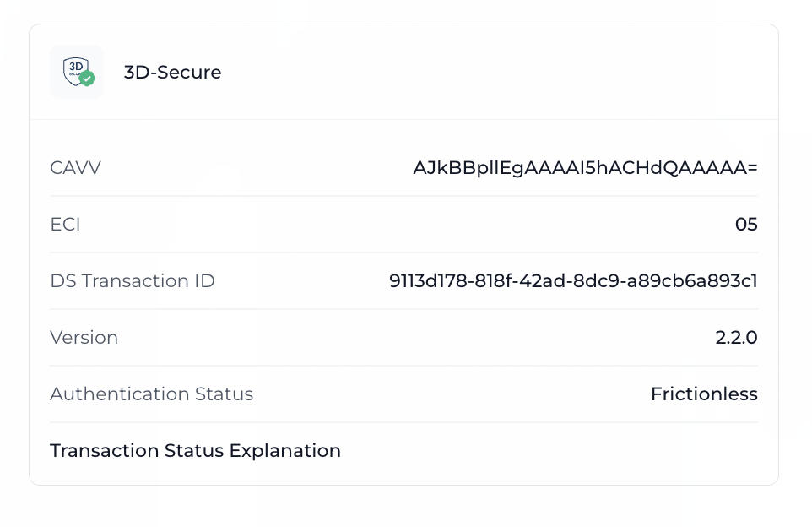Click the divider below the ECI row
Screen dimensions: 812x527
404,253
